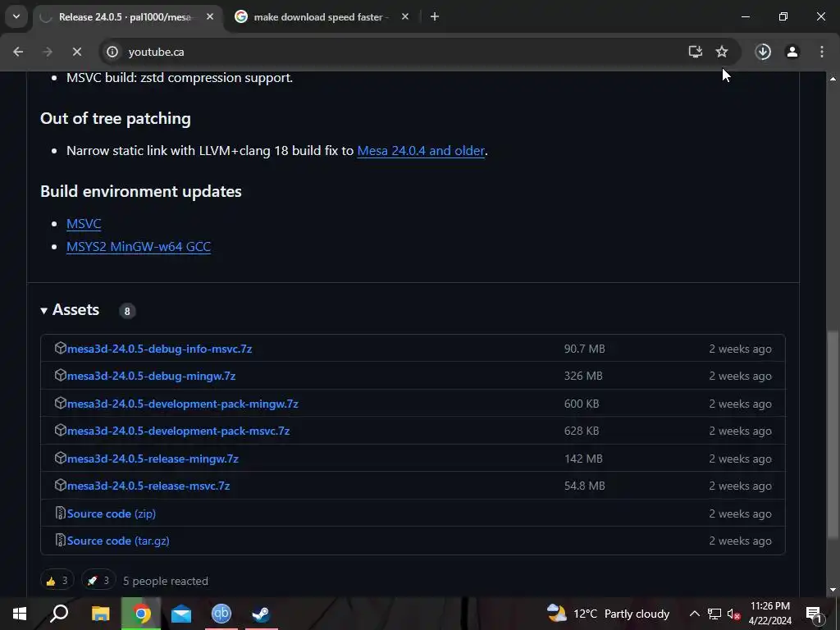840x630 pixels.
Task: Open Windows taskbar search
Action: [59, 614]
